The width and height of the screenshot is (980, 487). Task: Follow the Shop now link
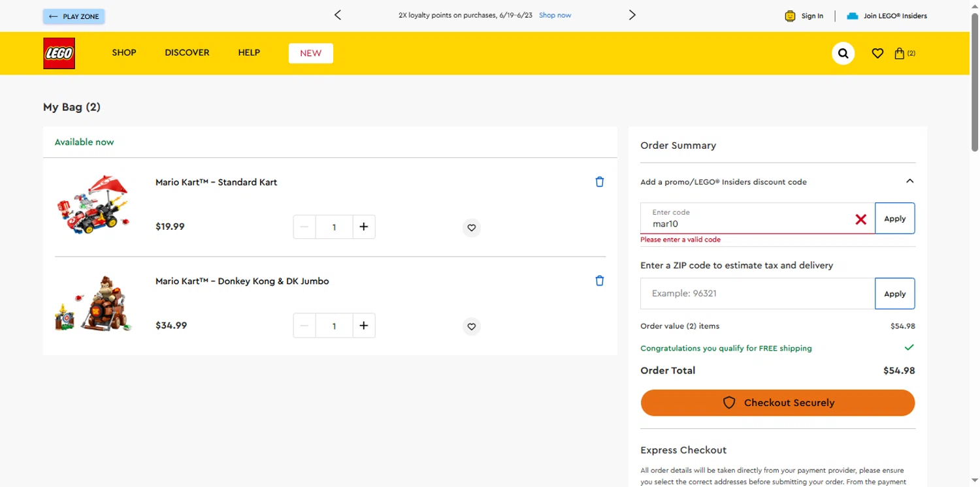pos(555,15)
